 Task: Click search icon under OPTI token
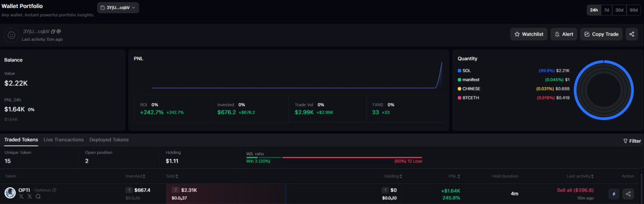point(38,197)
